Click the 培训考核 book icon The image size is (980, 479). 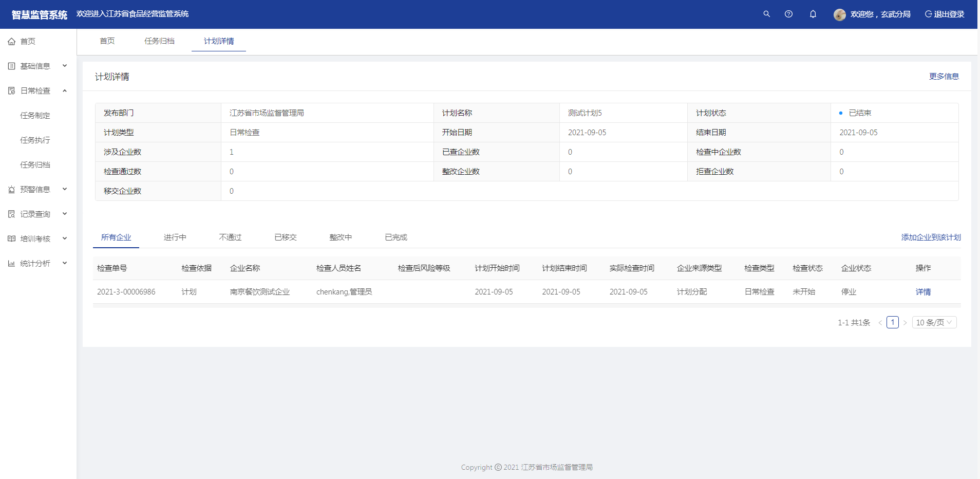pyautogui.click(x=11, y=239)
